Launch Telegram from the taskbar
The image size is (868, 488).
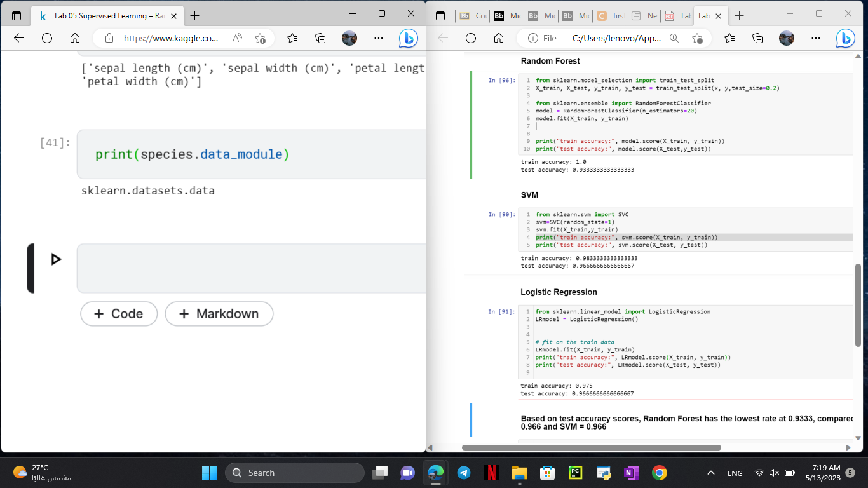(x=464, y=473)
